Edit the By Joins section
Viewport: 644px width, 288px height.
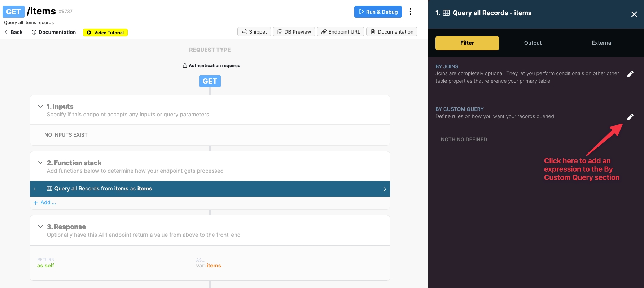[x=630, y=74]
